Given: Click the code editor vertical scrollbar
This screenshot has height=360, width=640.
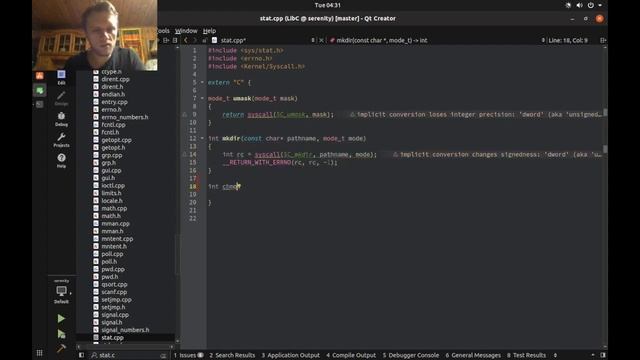Looking at the screenshot, I should point(605,198).
